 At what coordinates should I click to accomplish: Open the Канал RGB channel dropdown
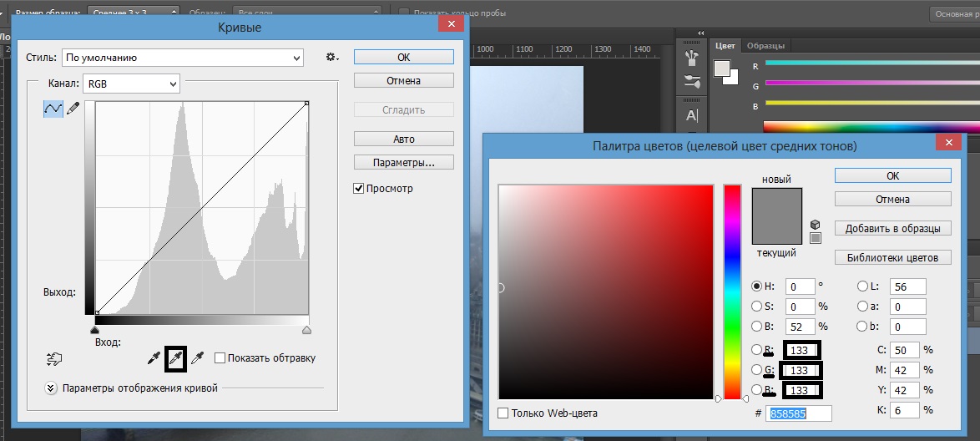[x=131, y=84]
